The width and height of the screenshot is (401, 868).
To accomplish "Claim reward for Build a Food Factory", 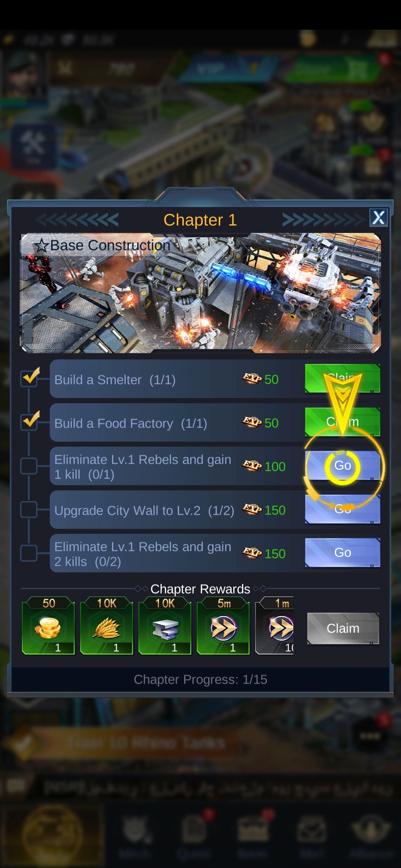I will 342,422.
